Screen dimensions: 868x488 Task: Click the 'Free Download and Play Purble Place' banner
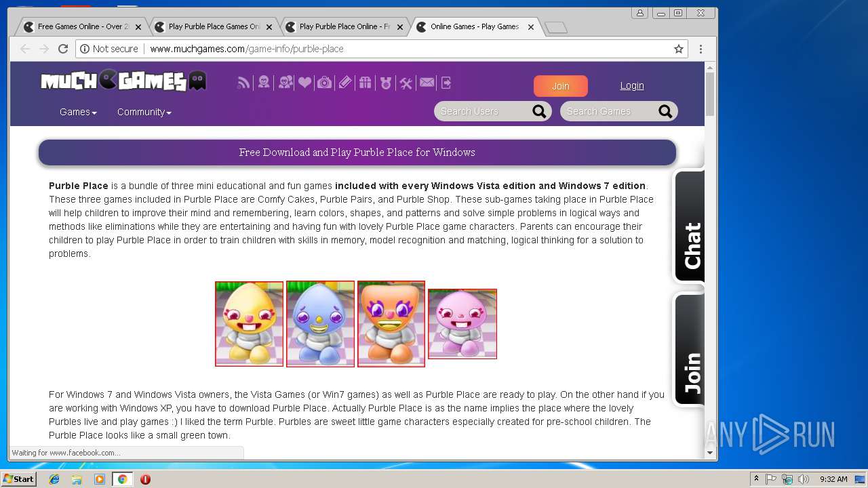click(x=357, y=152)
